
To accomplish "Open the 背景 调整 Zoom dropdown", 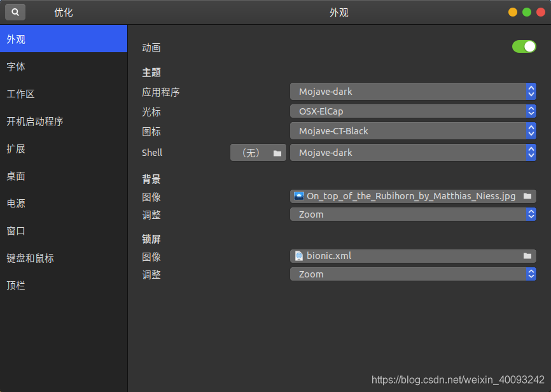I will [x=413, y=214].
